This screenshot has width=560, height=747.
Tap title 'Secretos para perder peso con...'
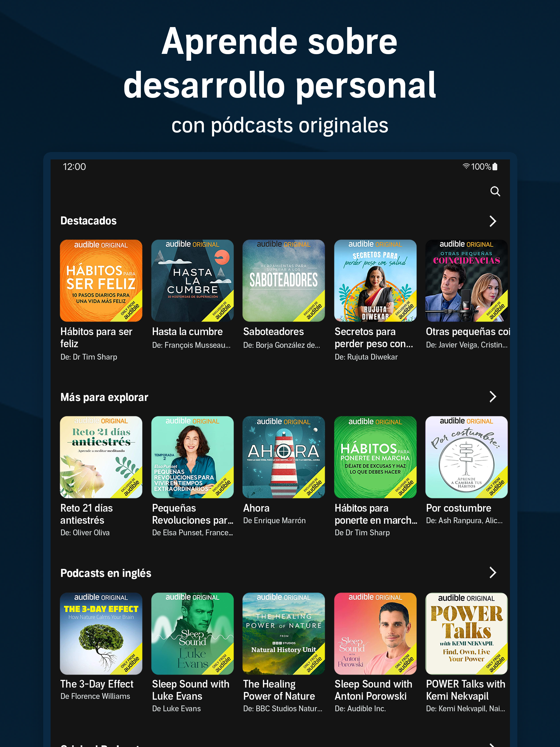click(x=374, y=338)
